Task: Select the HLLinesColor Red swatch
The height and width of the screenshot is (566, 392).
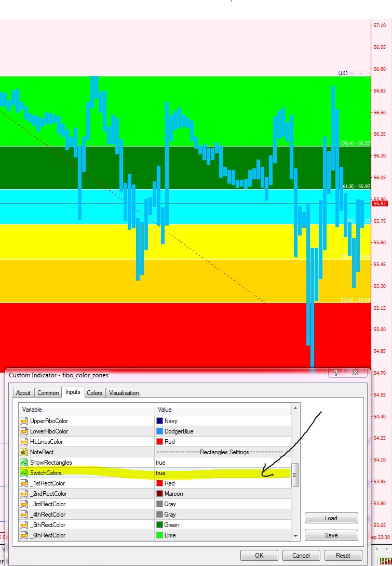Action: pos(159,442)
